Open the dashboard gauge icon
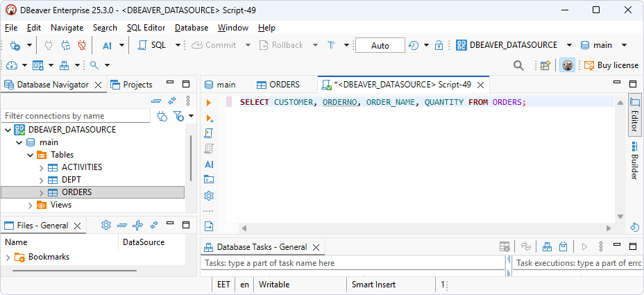 pos(12,65)
